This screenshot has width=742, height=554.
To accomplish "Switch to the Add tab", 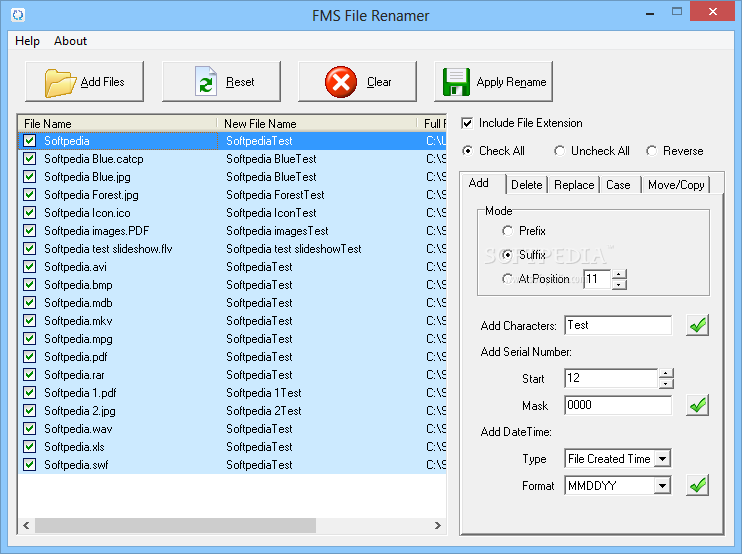I will tap(478, 183).
